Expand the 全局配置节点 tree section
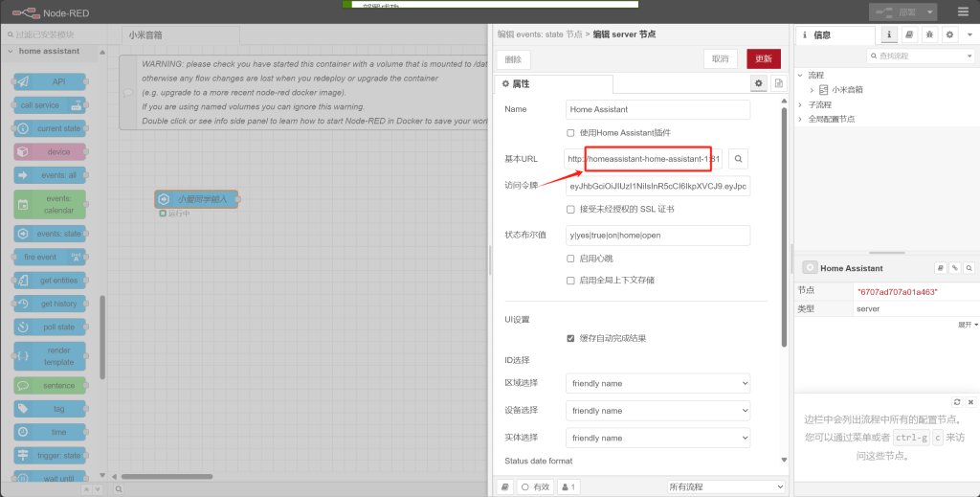This screenshot has height=497, width=980. 800,119
